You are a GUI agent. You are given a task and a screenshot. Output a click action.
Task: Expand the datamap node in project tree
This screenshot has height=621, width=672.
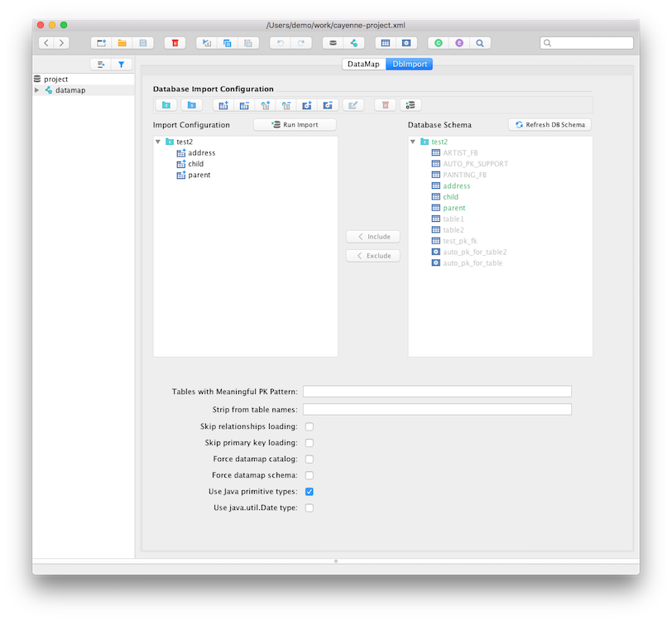37,90
